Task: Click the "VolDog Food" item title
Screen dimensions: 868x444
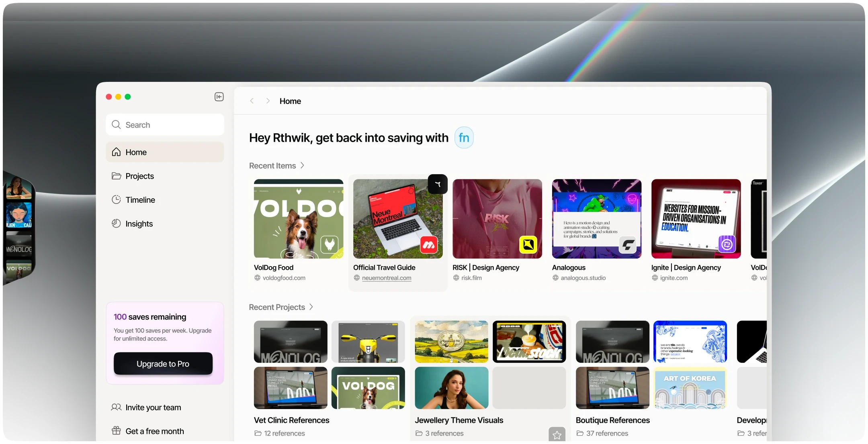Action: [x=274, y=267]
